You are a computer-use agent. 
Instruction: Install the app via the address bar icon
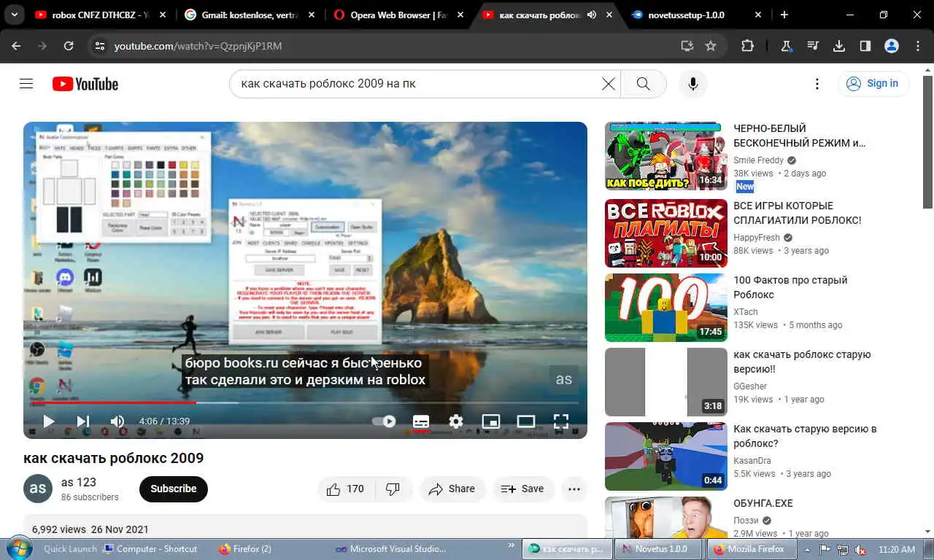point(687,46)
